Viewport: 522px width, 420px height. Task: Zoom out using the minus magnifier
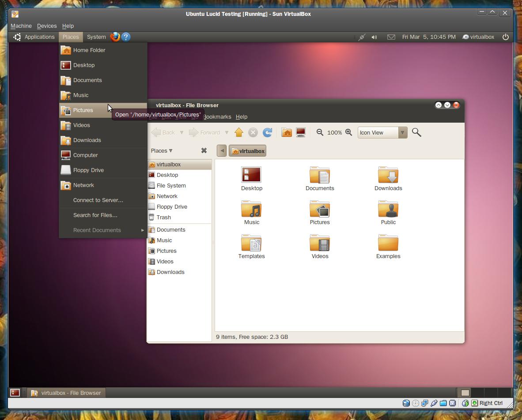coord(320,132)
